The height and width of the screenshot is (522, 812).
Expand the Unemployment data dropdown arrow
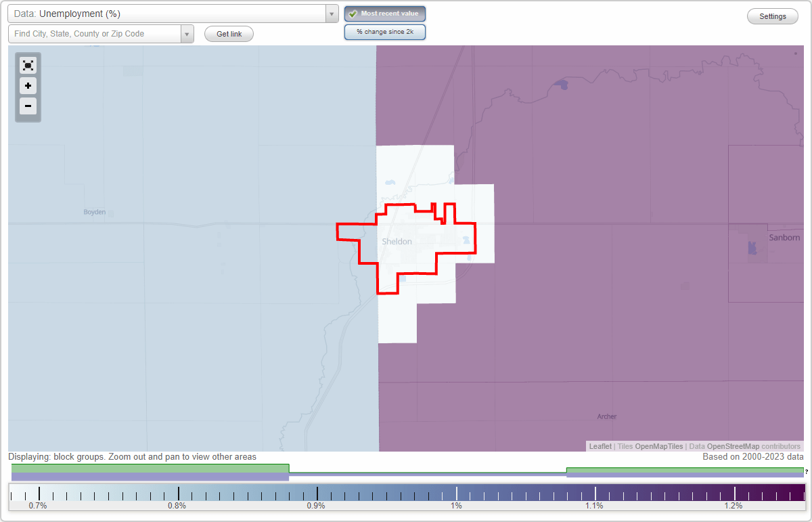pyautogui.click(x=331, y=13)
